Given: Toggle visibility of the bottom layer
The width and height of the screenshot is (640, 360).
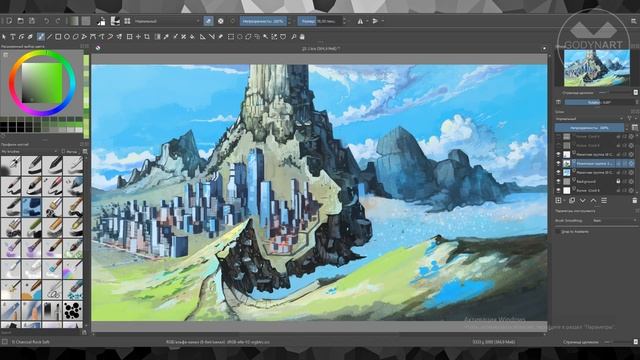Looking at the screenshot, I should click(x=558, y=191).
